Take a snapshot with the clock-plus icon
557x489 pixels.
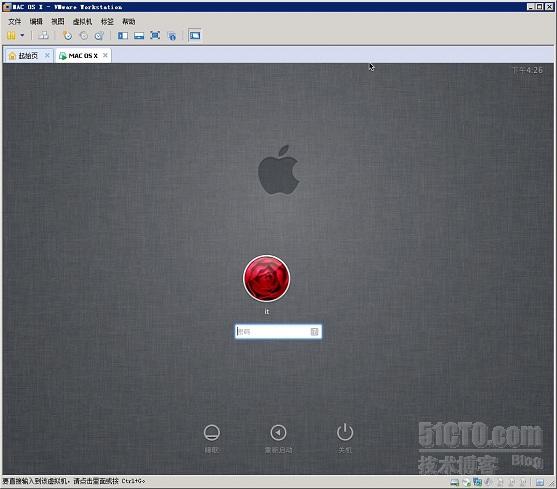coord(67,36)
